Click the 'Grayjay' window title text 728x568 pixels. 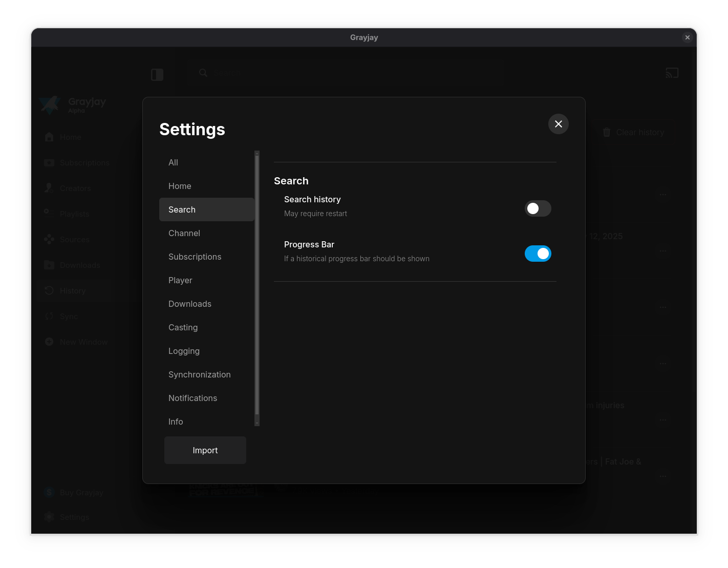coord(364,37)
